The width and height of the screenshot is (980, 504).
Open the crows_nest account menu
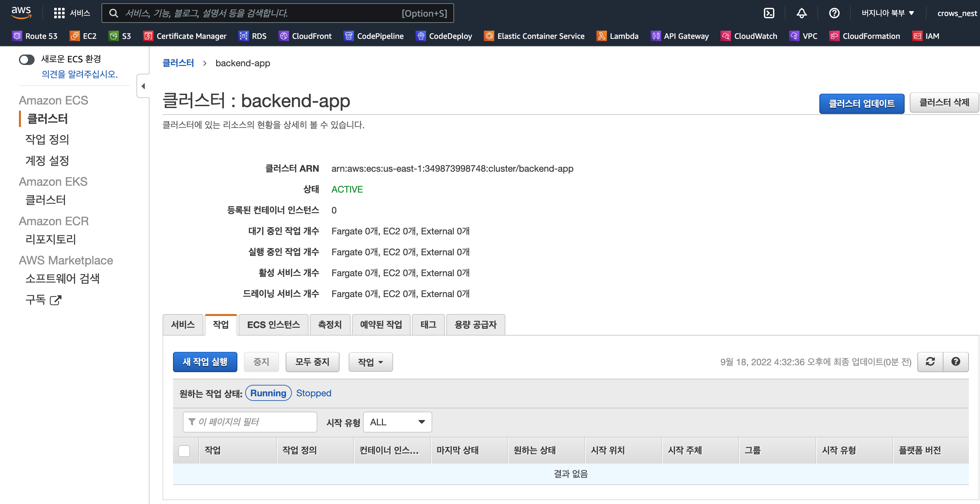pyautogui.click(x=957, y=13)
